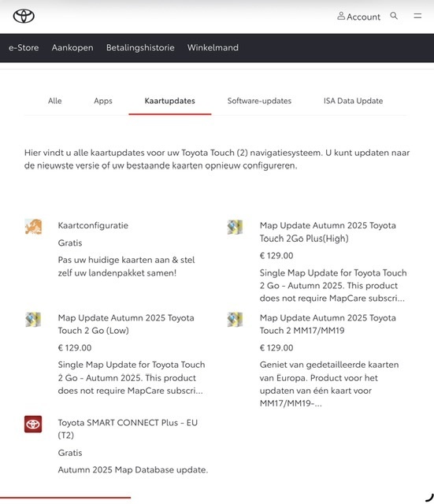Click the € 129.00 price of Touch 2Go Plus(High)
The width and height of the screenshot is (434, 504).
(x=276, y=256)
